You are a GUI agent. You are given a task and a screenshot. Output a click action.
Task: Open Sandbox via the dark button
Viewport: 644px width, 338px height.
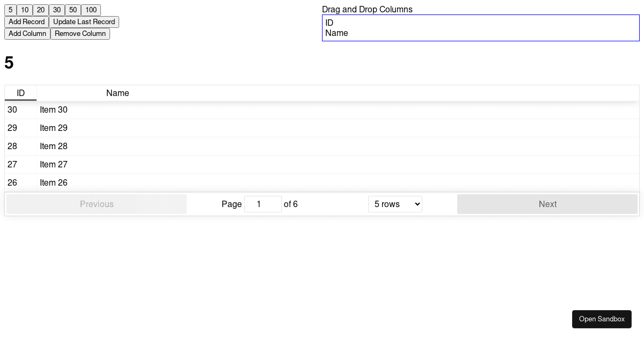(602, 319)
